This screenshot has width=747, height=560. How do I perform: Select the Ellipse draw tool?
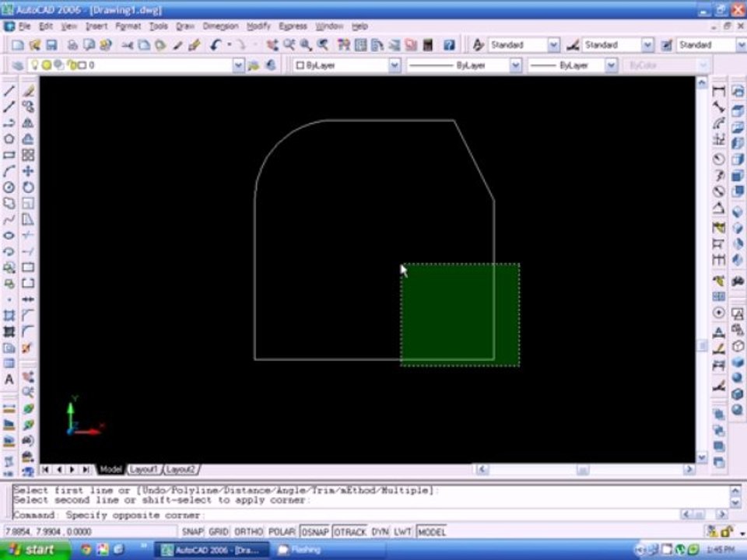(9, 236)
